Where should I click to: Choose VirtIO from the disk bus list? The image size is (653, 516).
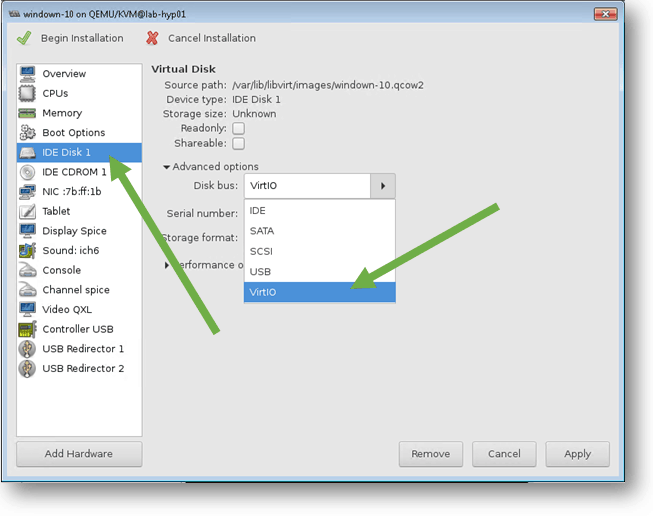click(x=319, y=292)
